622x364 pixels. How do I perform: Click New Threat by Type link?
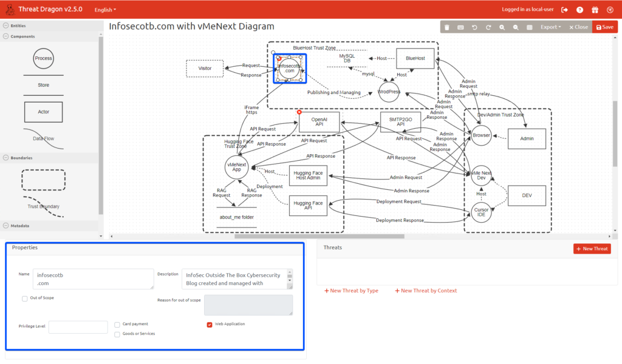[351, 291]
